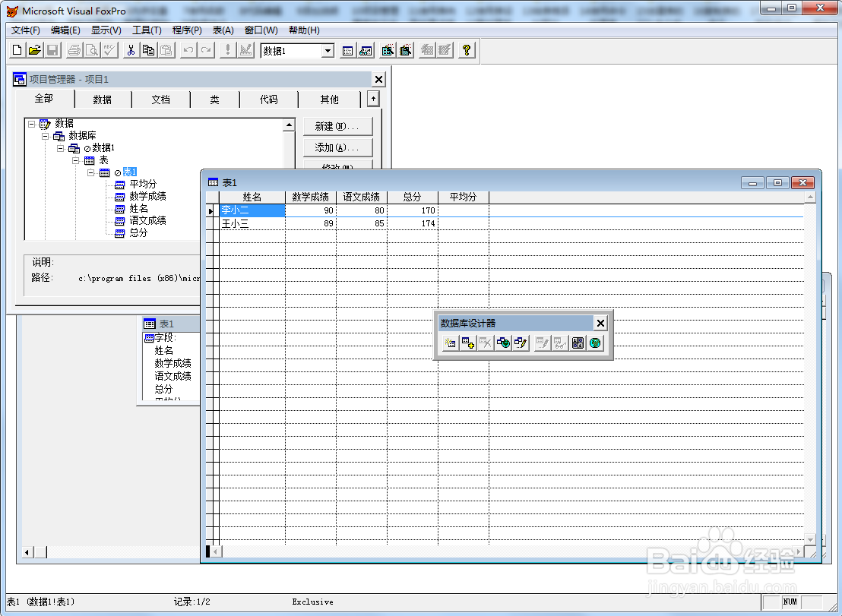Switch to the 全部 tab
Screen dimensions: 842x616
tap(44, 99)
